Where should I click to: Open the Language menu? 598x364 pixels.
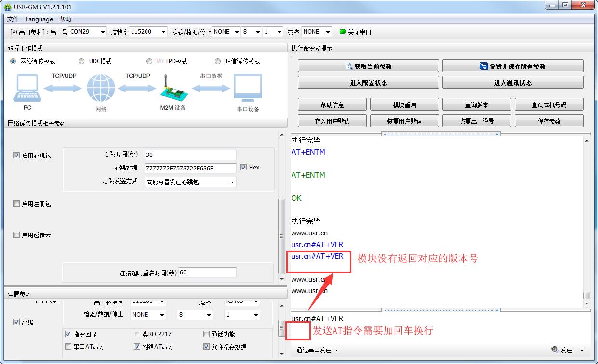tap(39, 19)
